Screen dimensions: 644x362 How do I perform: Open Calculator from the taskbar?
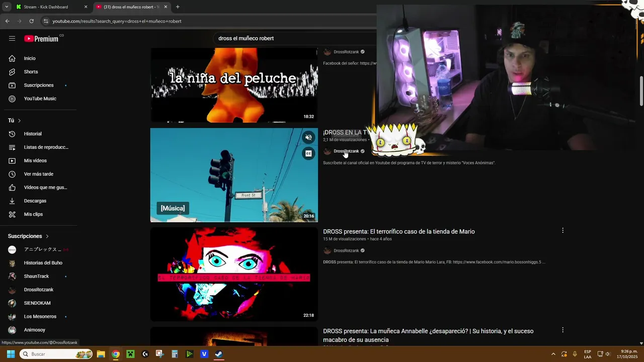pyautogui.click(x=175, y=354)
